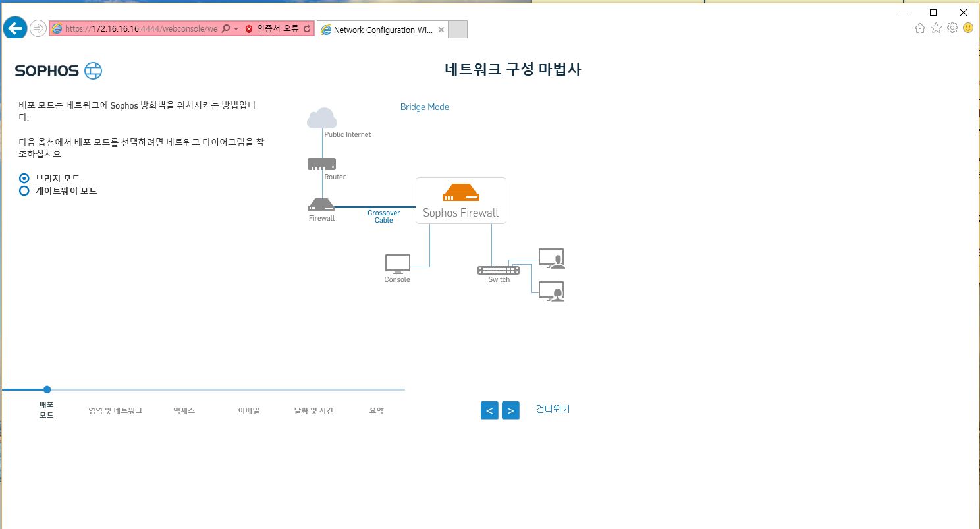Screen dimensions: 980x529
Task: Click the Switch device icon
Action: [499, 270]
